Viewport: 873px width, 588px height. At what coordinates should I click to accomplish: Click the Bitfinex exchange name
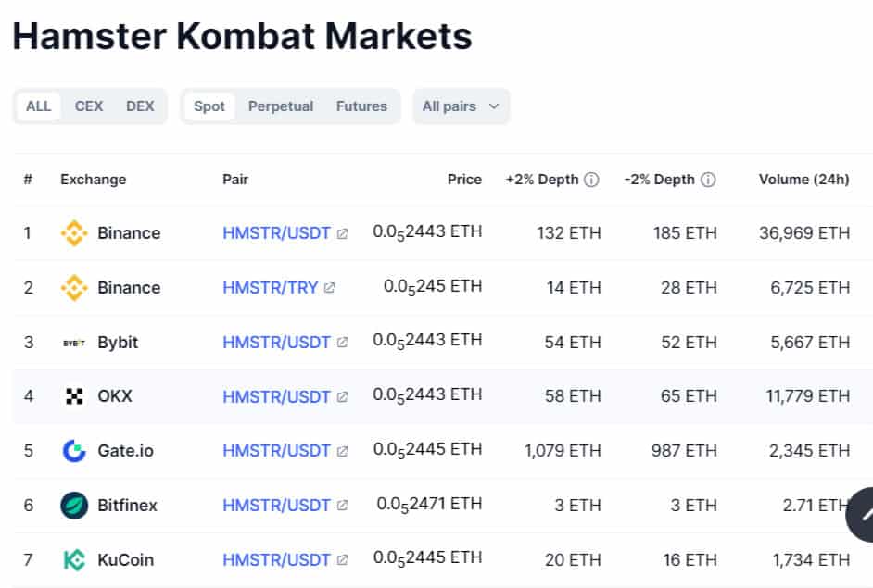(127, 505)
